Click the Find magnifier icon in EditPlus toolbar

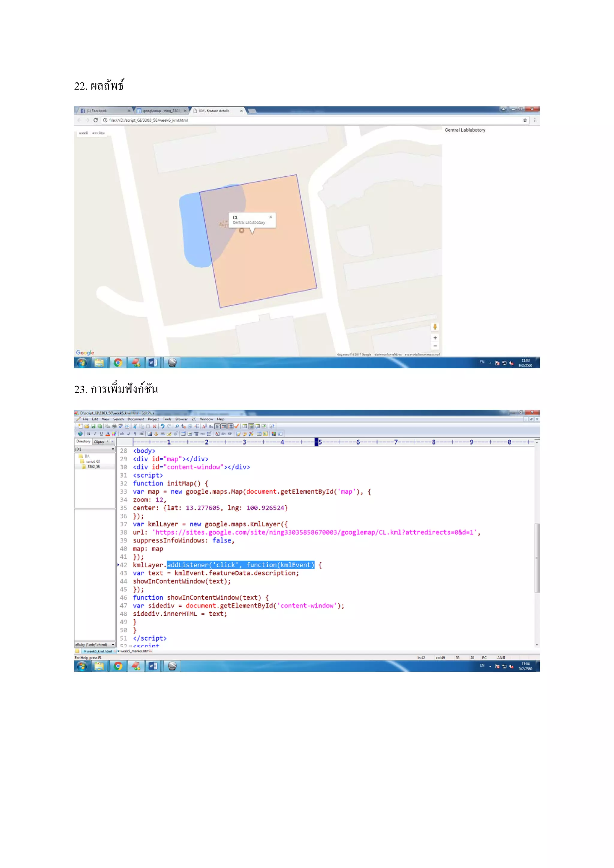pos(177,427)
